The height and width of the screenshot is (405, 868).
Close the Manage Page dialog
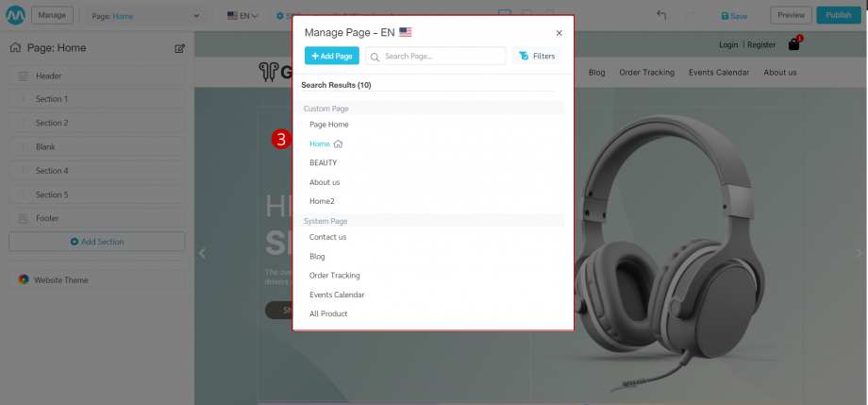click(x=559, y=32)
